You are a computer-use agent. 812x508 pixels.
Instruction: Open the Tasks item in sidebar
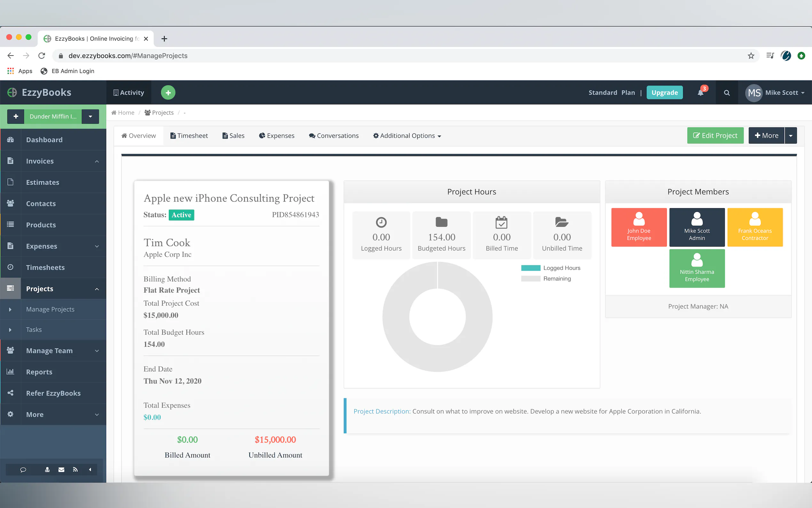[34, 329]
